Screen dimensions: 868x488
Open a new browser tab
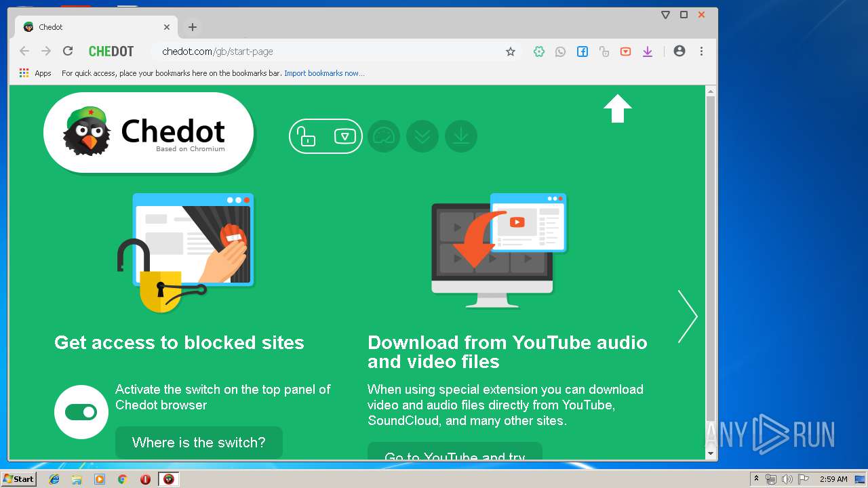pos(193,27)
